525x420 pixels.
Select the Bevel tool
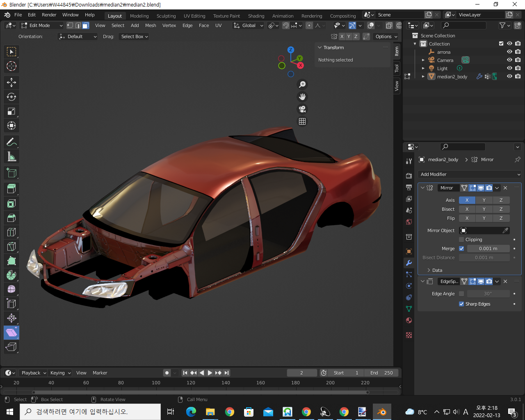coord(11,218)
